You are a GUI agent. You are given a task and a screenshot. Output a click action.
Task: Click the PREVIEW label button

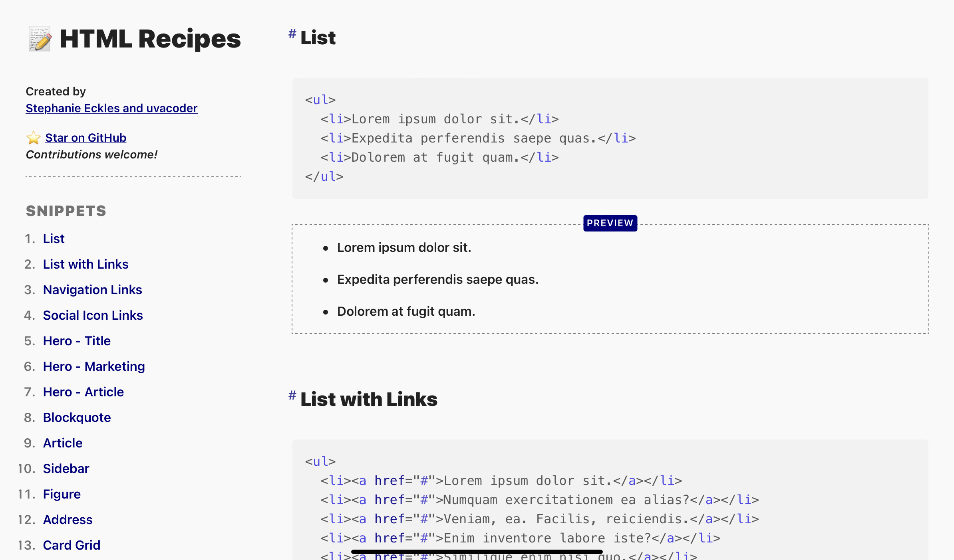pyautogui.click(x=609, y=224)
